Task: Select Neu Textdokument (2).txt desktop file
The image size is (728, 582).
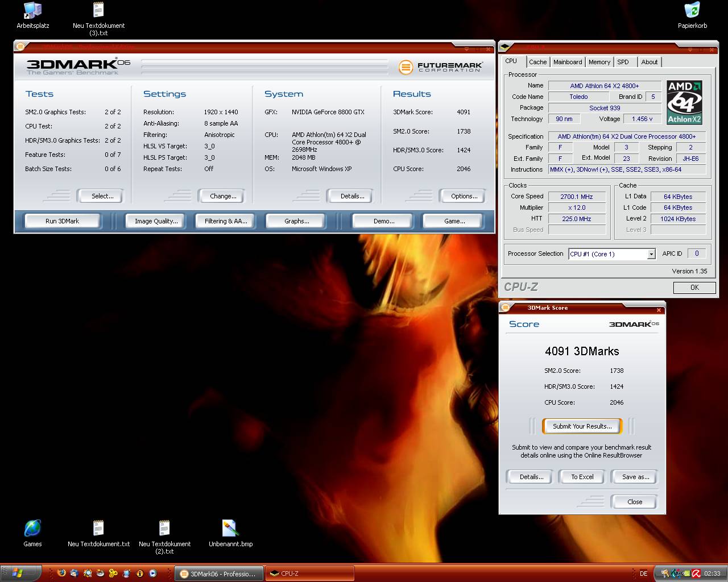Action: coord(164,537)
